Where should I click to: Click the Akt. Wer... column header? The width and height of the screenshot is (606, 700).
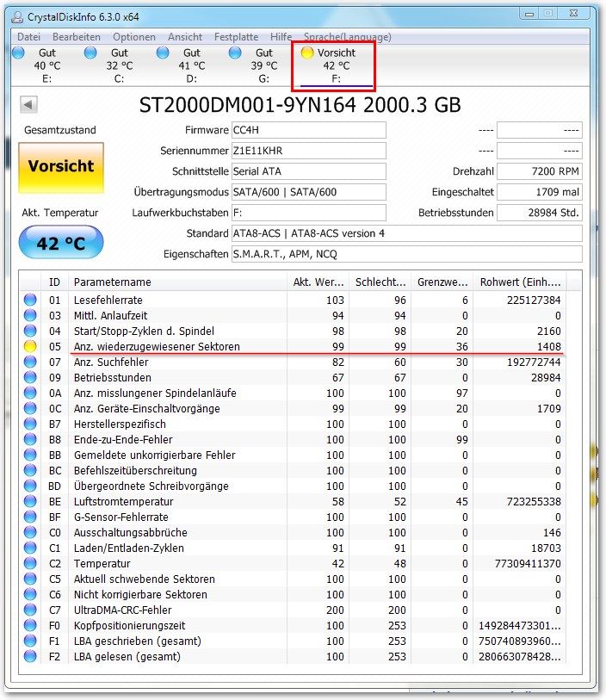[318, 282]
